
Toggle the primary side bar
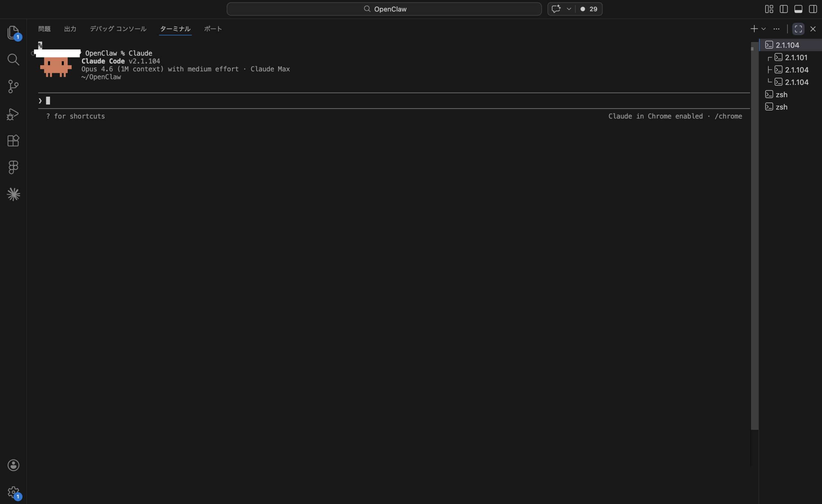pos(784,9)
